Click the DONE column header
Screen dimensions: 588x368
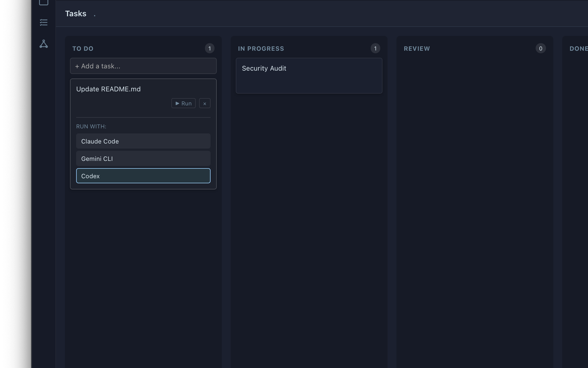(578, 48)
